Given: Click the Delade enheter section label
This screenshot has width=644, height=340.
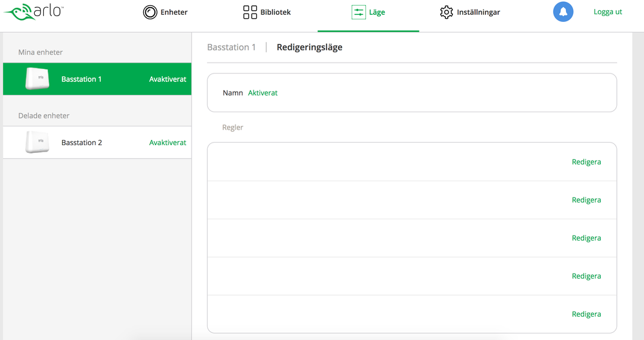Looking at the screenshot, I should pyautogui.click(x=43, y=115).
